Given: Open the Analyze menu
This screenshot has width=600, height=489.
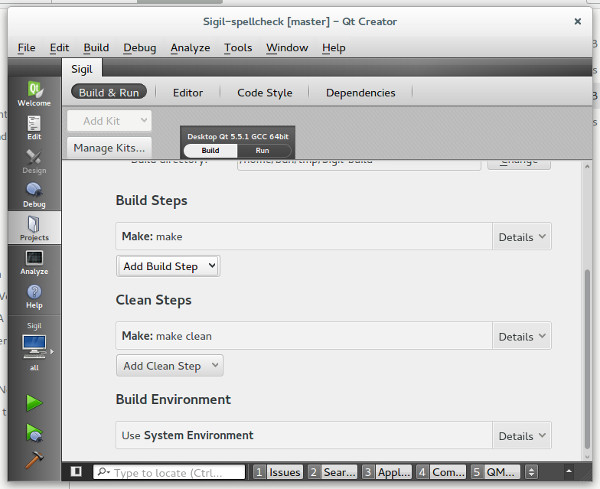Looking at the screenshot, I should pos(190,47).
